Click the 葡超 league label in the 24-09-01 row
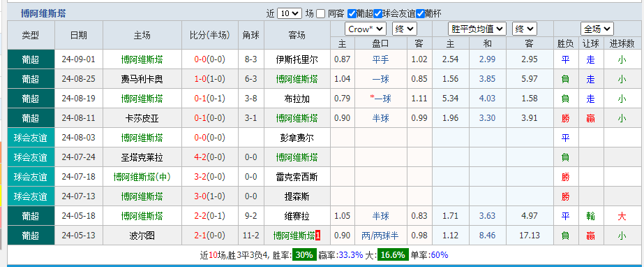 coord(31,59)
